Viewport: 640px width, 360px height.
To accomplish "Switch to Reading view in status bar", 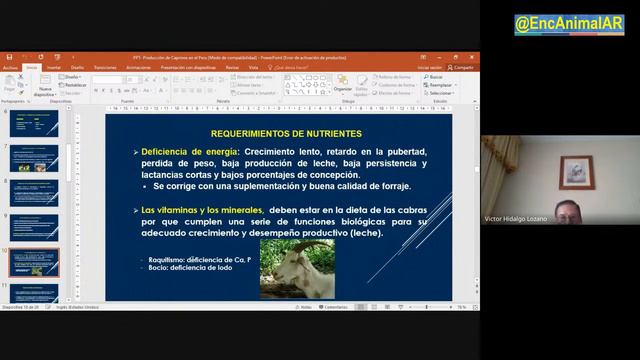I will (387, 307).
